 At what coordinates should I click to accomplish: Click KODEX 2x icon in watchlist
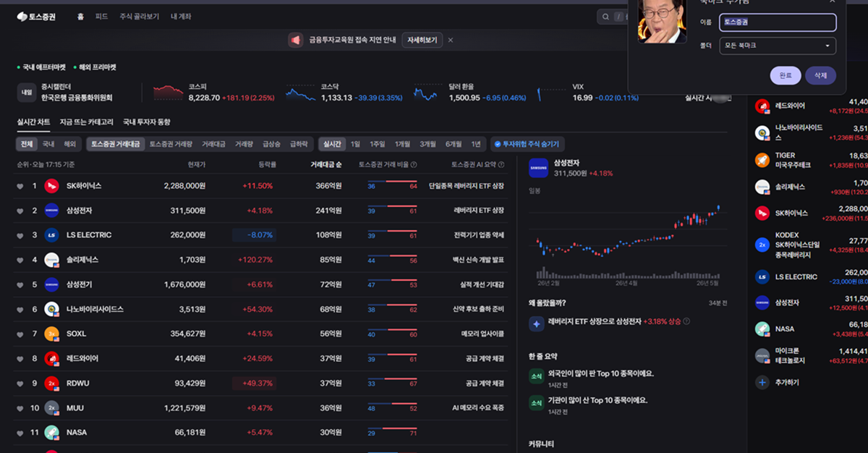click(x=762, y=245)
